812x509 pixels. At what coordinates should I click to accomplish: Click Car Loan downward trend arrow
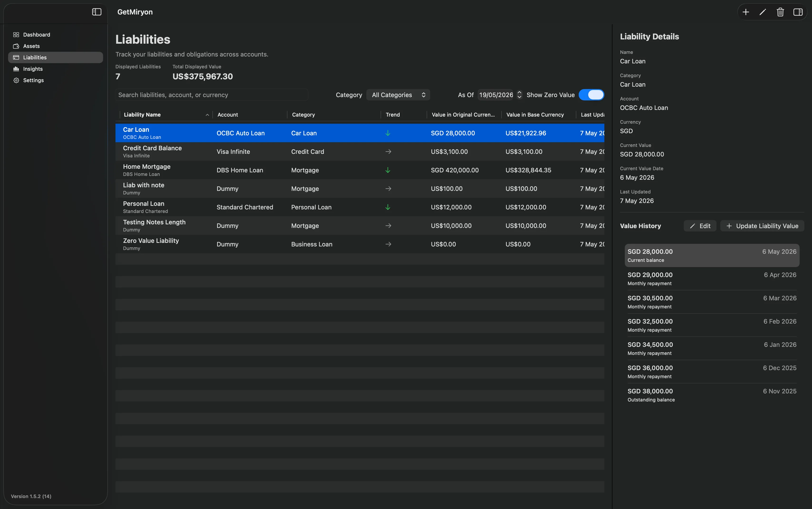click(x=388, y=133)
